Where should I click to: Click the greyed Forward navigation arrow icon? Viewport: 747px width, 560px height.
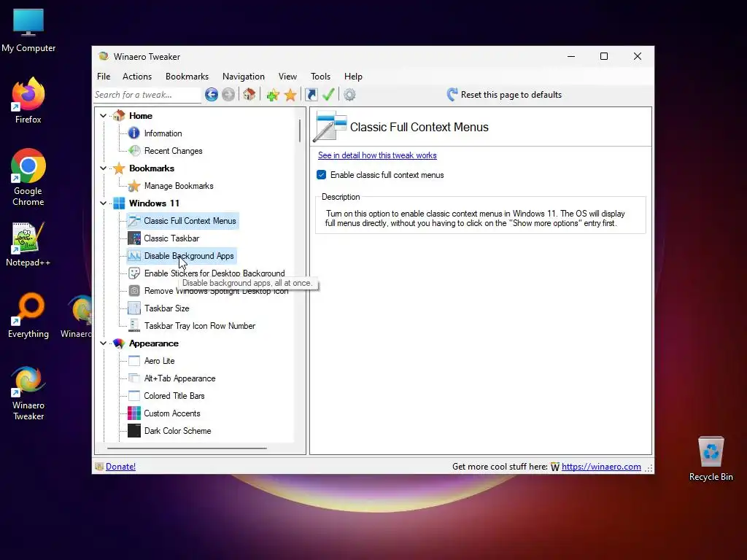point(228,95)
